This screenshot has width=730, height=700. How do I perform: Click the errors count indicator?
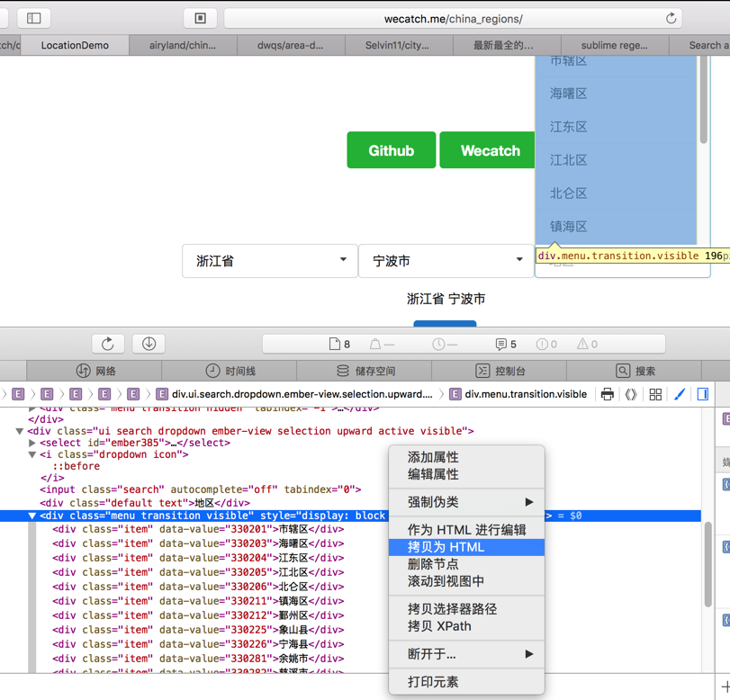pos(546,344)
